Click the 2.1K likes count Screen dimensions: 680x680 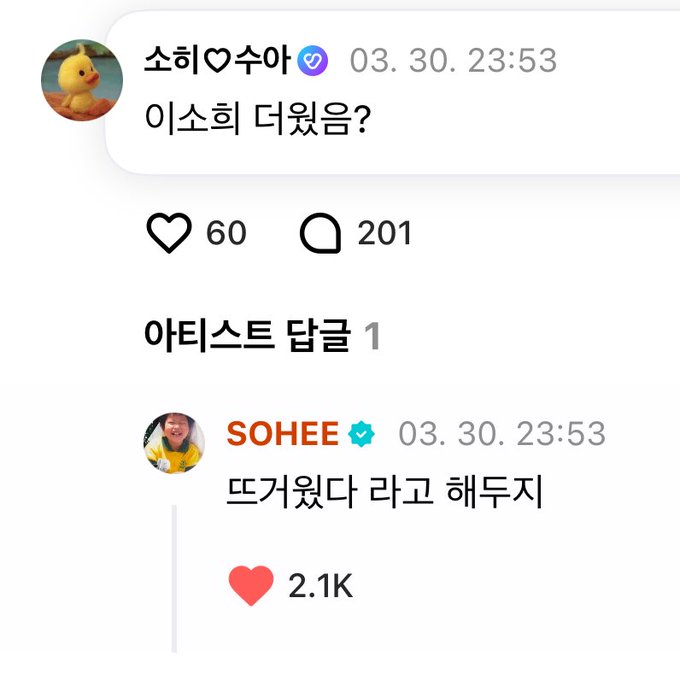(x=320, y=586)
